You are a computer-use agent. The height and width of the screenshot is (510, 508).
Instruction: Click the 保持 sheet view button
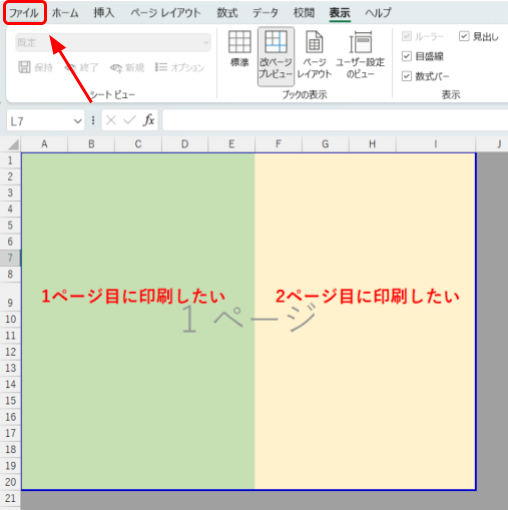(35, 68)
